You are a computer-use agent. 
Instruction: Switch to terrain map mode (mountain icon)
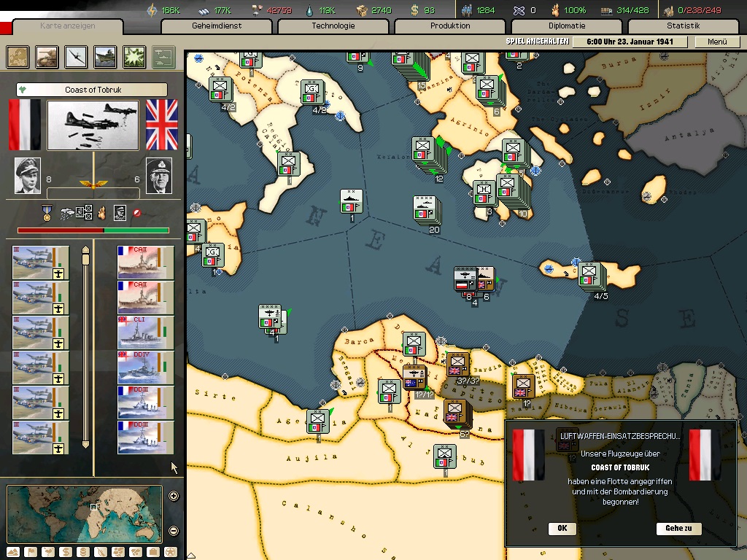(x=13, y=552)
